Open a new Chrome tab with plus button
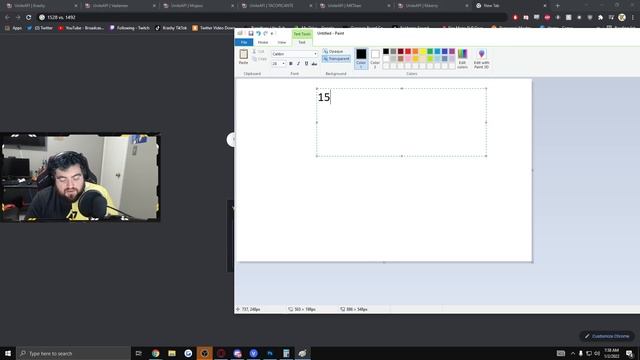 point(558,6)
